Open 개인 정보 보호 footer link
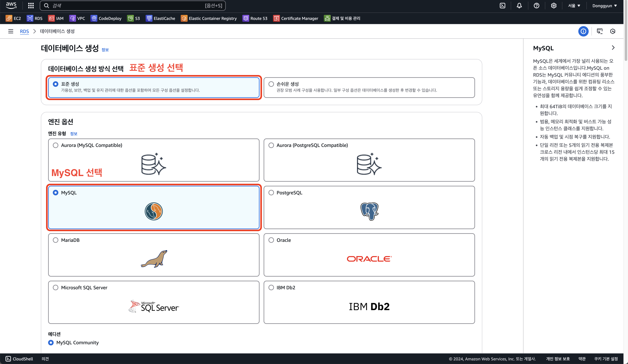 click(x=558, y=359)
